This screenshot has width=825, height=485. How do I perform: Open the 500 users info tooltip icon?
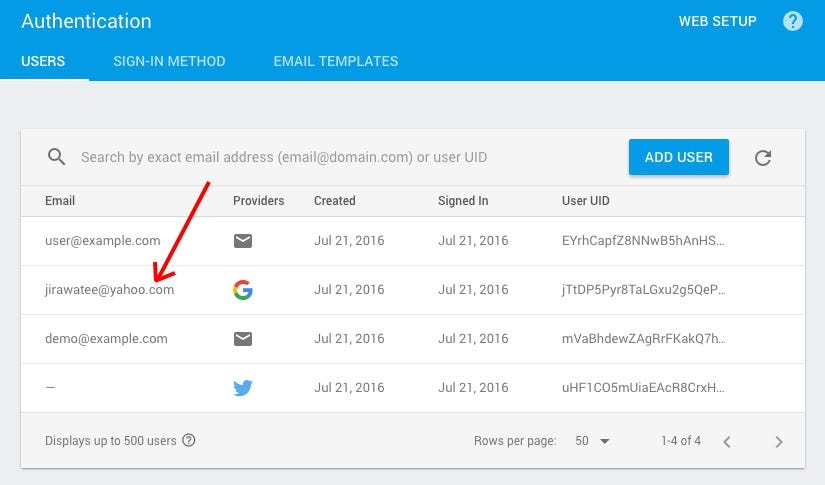(x=188, y=440)
